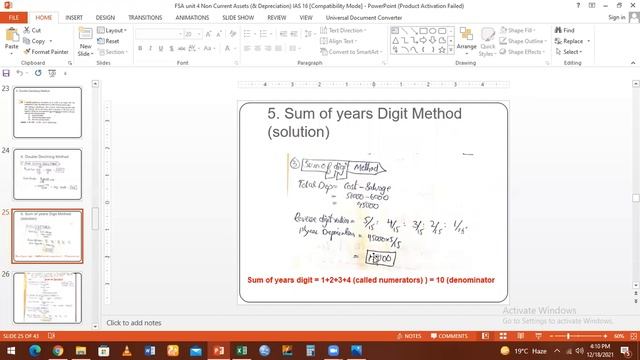The width and height of the screenshot is (640, 360).
Task: Select the slide 26 thumbnail
Action: 47,298
